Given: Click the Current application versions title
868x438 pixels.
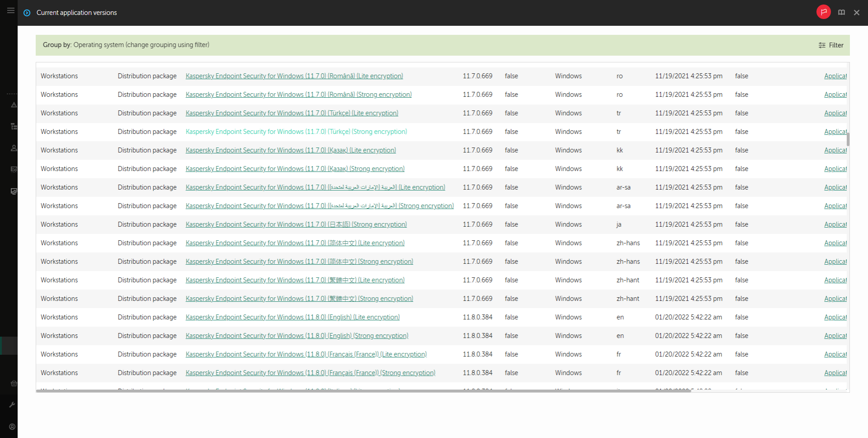Looking at the screenshot, I should click(x=76, y=13).
